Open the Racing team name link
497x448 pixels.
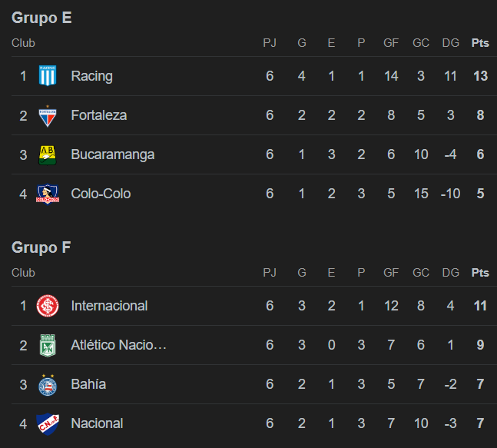click(91, 76)
